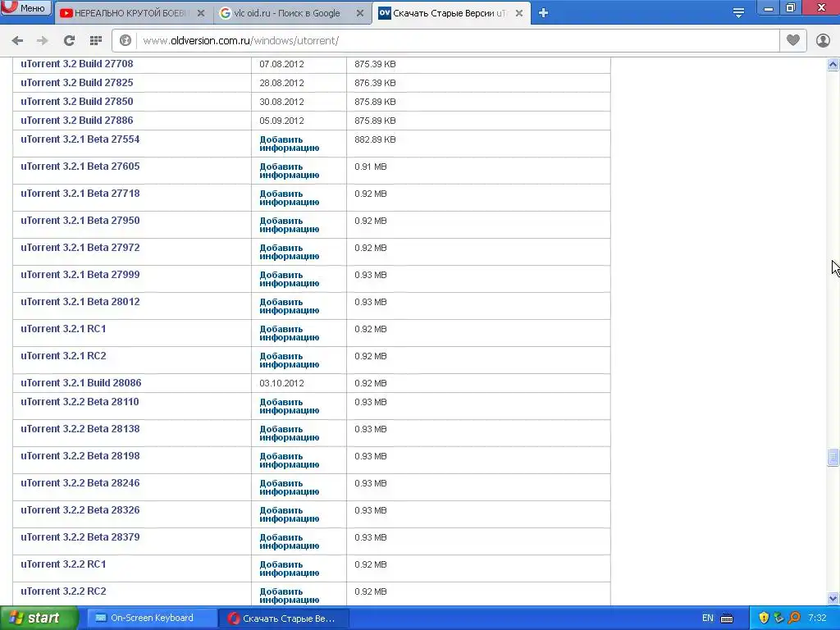Open the uTorrent 3.2.2 Beta 28326 link
Screen dimensions: 840x630
point(80,510)
